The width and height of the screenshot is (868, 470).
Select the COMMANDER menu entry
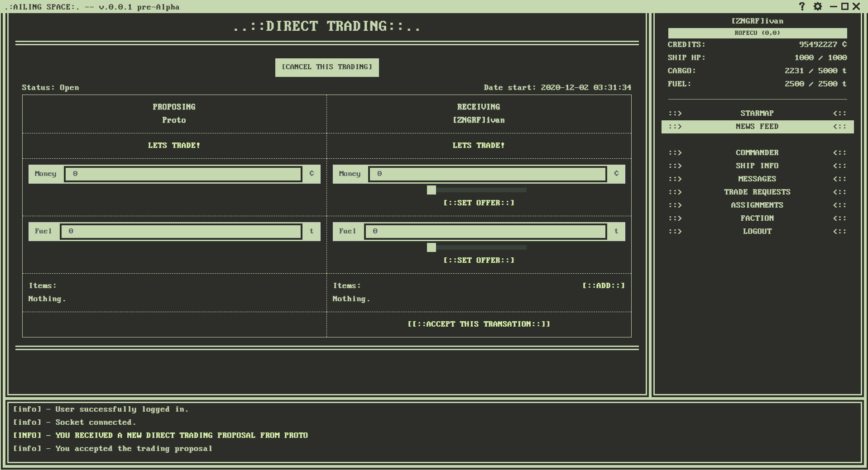pyautogui.click(x=757, y=152)
